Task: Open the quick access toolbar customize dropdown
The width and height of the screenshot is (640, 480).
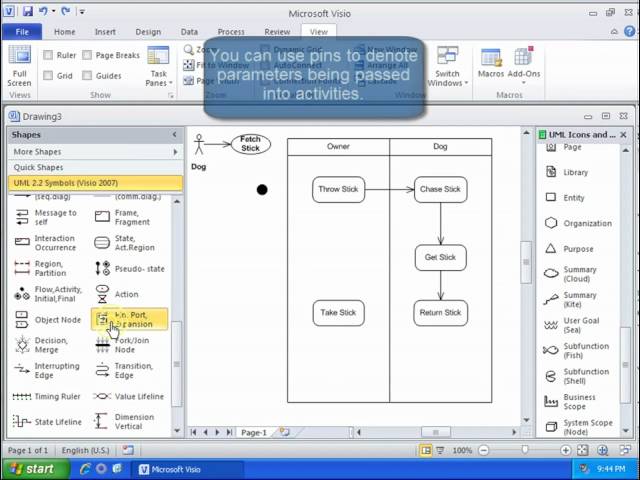Action: point(82,11)
